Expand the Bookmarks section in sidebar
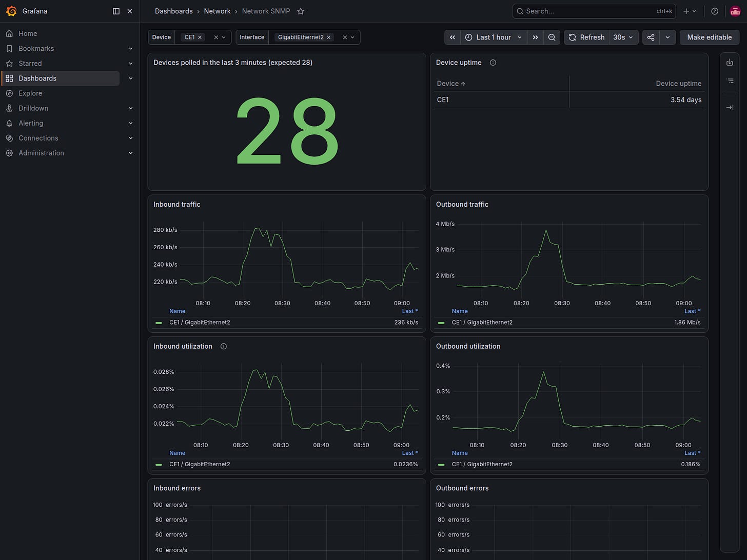747x560 pixels. pos(130,49)
